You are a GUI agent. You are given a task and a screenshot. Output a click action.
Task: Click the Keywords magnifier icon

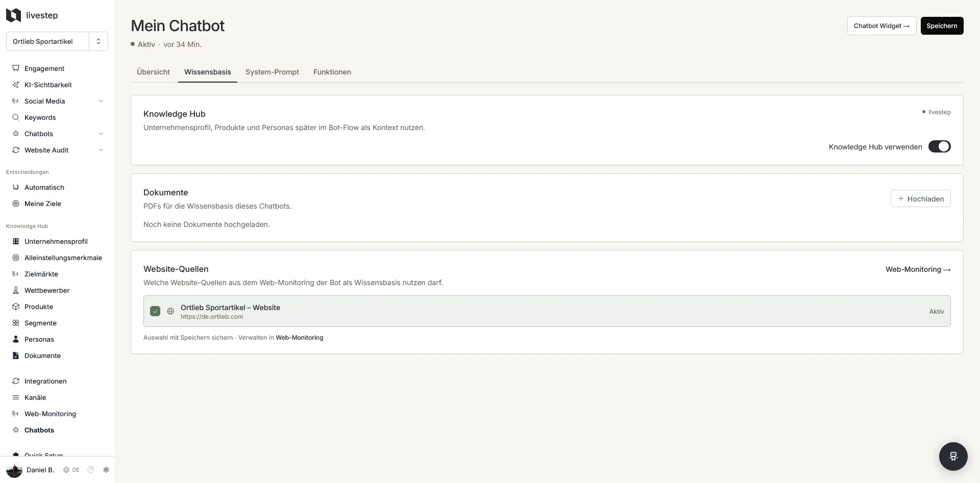click(x=16, y=117)
